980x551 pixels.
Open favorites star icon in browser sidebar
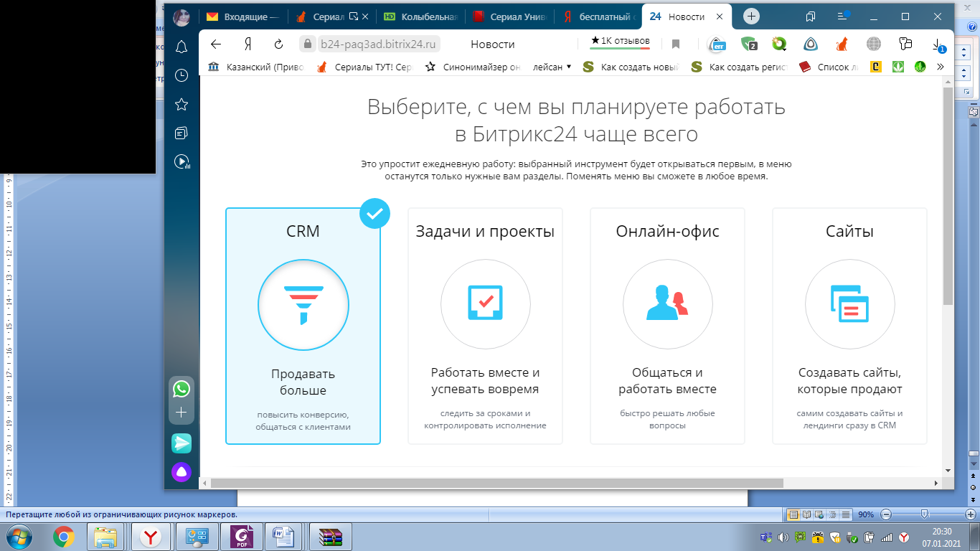pos(182,104)
